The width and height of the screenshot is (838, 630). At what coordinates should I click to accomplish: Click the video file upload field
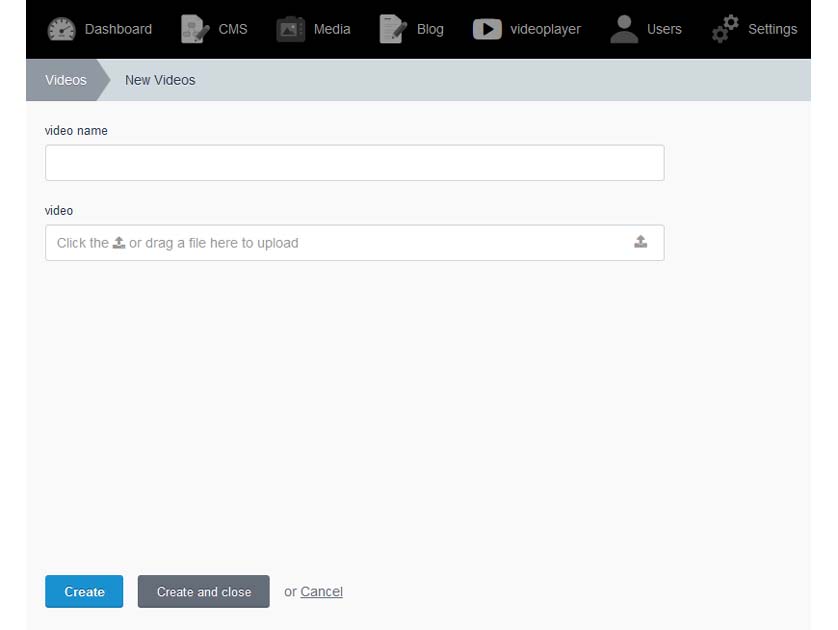(355, 243)
